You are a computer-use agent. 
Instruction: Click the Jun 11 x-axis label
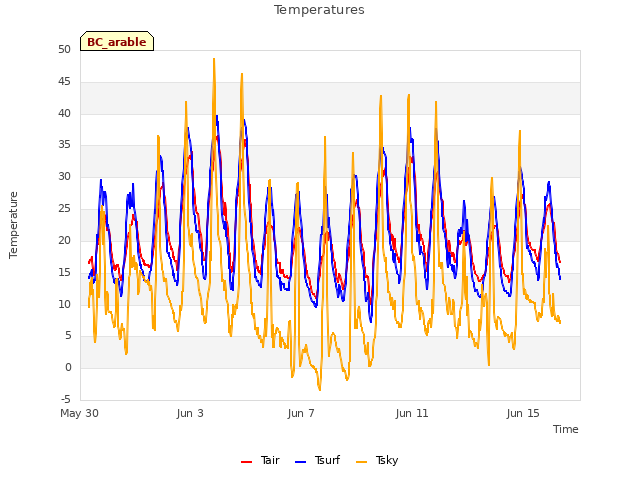point(412,413)
